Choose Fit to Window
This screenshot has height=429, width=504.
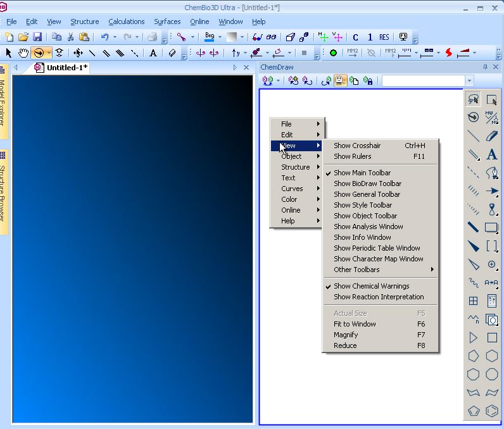[x=381, y=324]
